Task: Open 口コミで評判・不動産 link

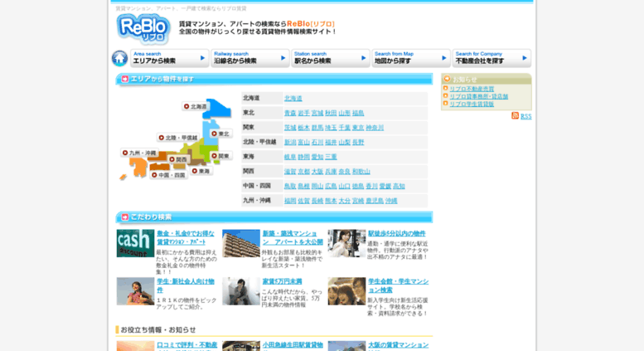Action: click(186, 345)
